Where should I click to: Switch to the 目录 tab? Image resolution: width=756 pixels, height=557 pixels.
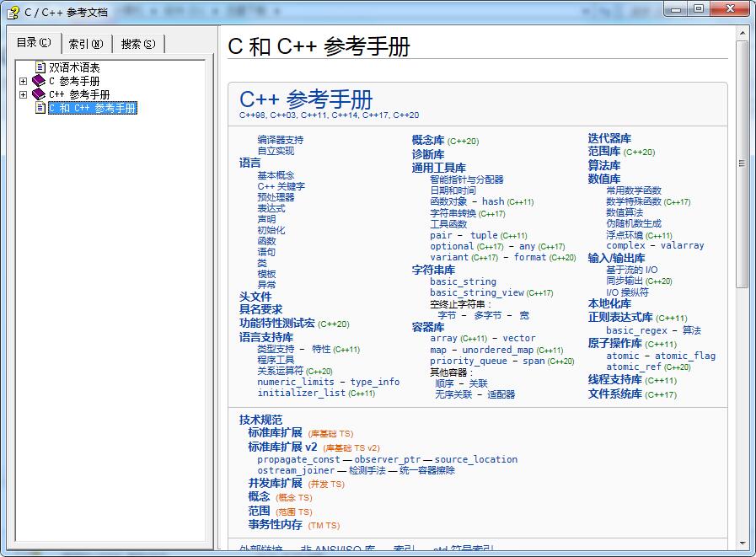point(34,42)
